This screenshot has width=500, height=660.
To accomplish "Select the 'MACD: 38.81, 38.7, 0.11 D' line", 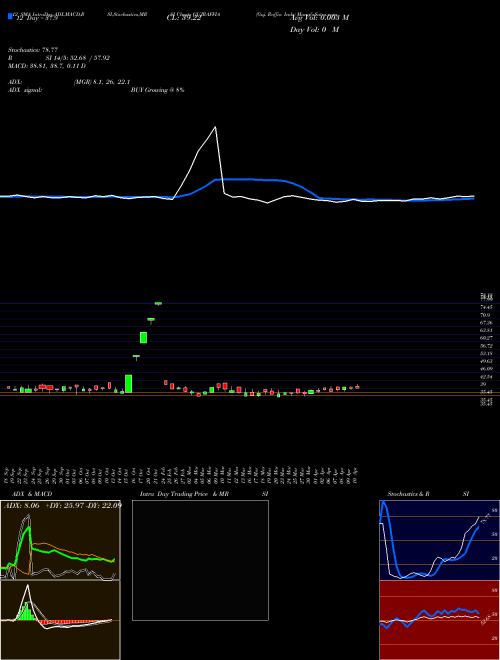I will 47,66.
